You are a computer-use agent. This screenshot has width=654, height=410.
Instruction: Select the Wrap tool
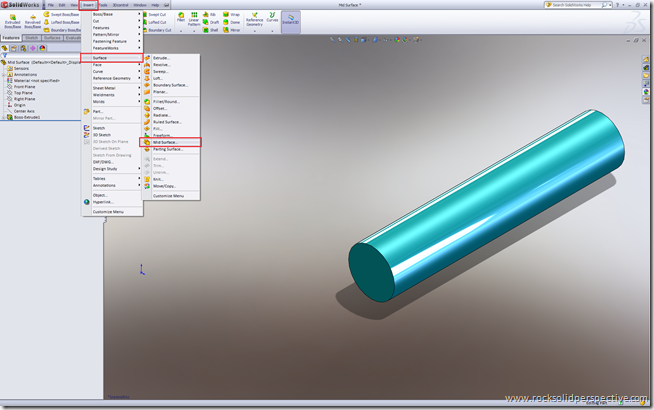pyautogui.click(x=231, y=15)
